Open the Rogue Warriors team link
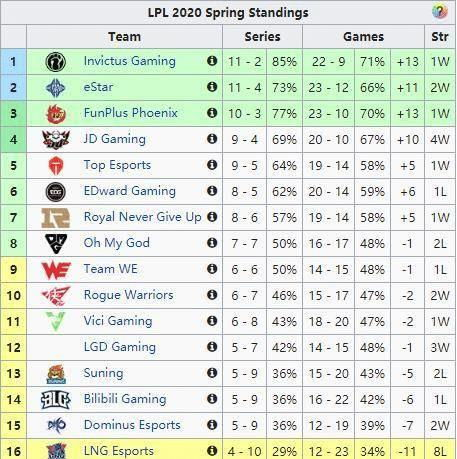The width and height of the screenshot is (457, 459). tap(129, 295)
